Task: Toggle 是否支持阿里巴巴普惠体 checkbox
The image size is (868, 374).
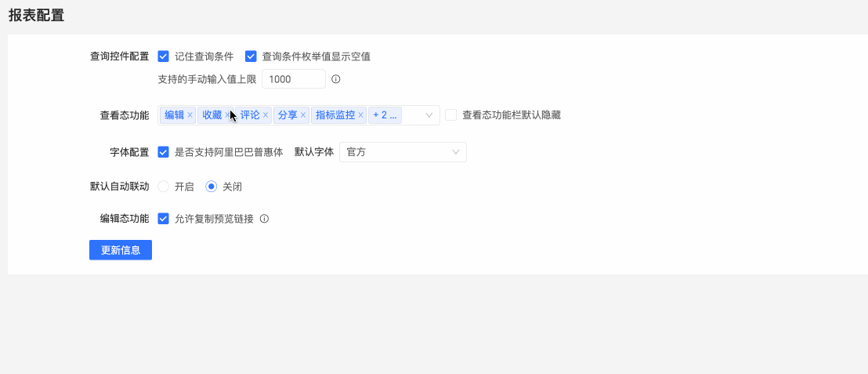Action: coord(164,152)
